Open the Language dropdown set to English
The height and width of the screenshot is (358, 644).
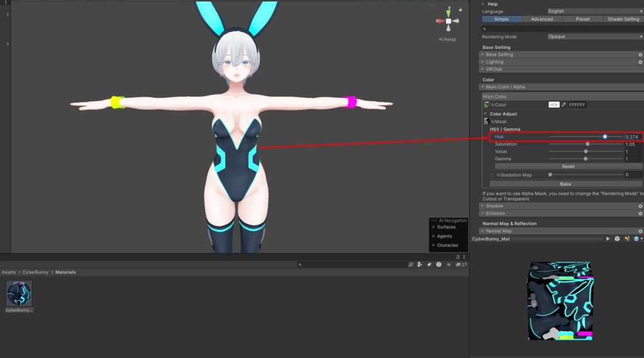click(x=595, y=11)
